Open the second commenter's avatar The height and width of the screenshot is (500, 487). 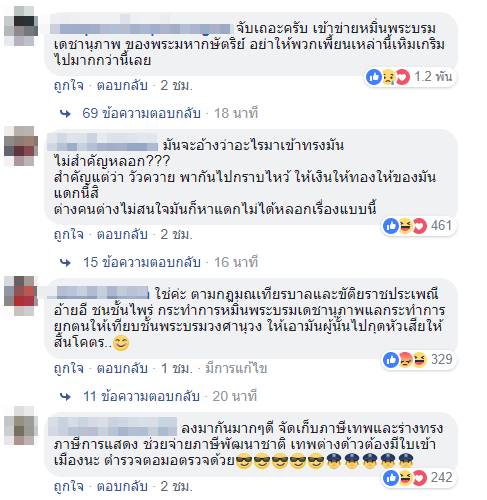(x=21, y=146)
